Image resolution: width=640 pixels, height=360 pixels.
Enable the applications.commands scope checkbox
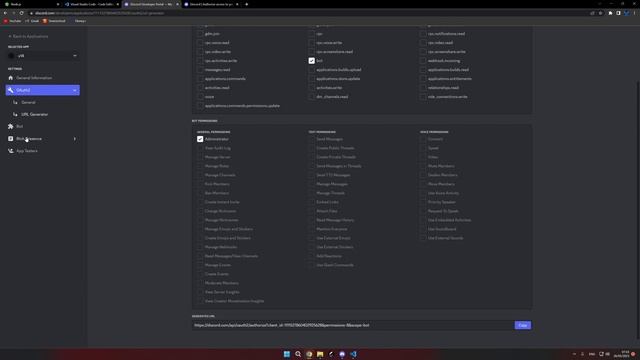pyautogui.click(x=200, y=79)
